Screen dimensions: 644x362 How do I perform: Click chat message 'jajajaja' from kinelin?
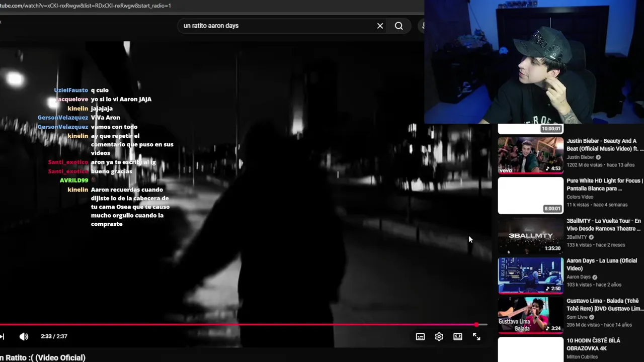[102, 109]
